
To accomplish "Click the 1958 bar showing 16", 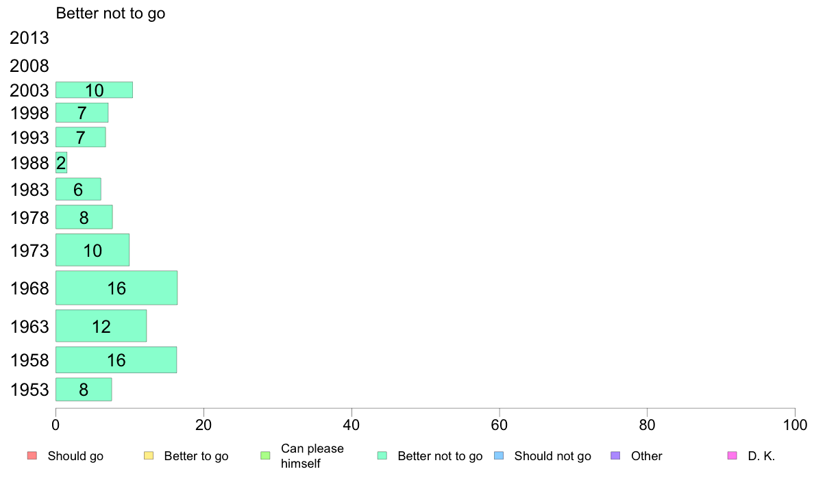I will tap(116, 360).
